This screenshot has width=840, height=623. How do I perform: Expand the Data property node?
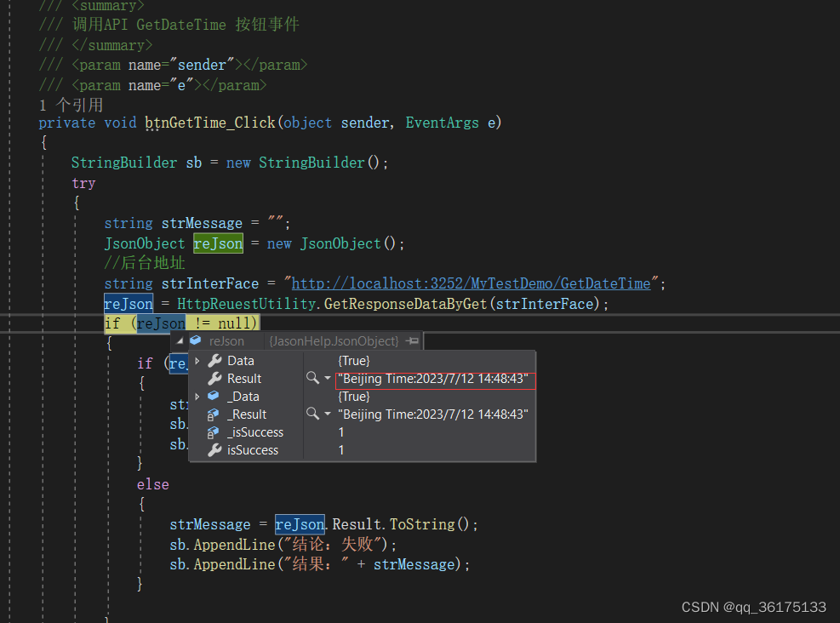point(197,359)
